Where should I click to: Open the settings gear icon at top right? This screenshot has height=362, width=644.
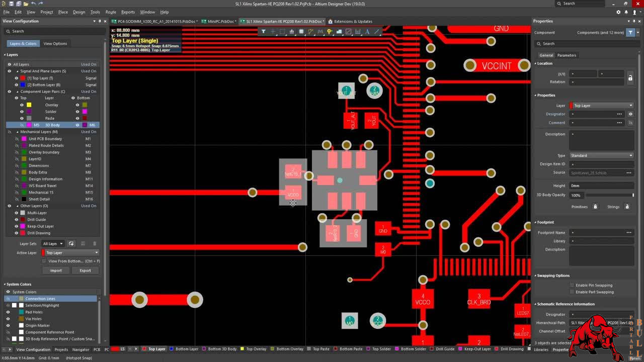tap(618, 12)
